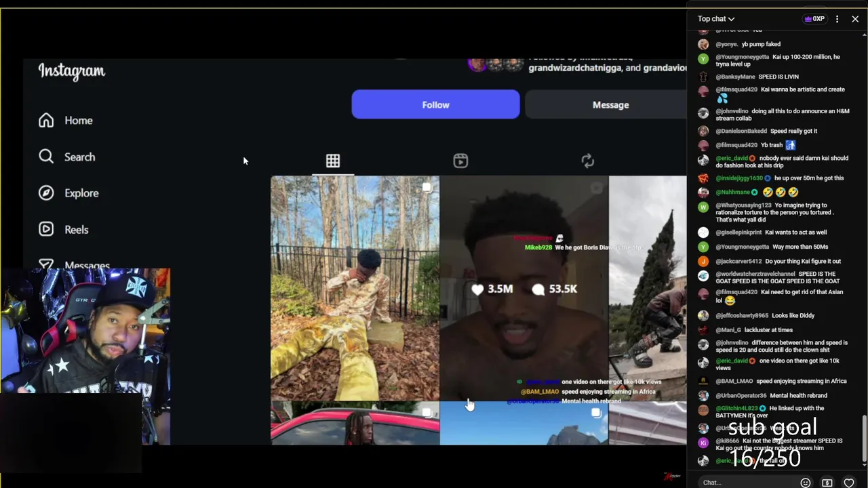Open the post showing 3.5M likes
This screenshot has width=868, height=488.
pos(524,288)
